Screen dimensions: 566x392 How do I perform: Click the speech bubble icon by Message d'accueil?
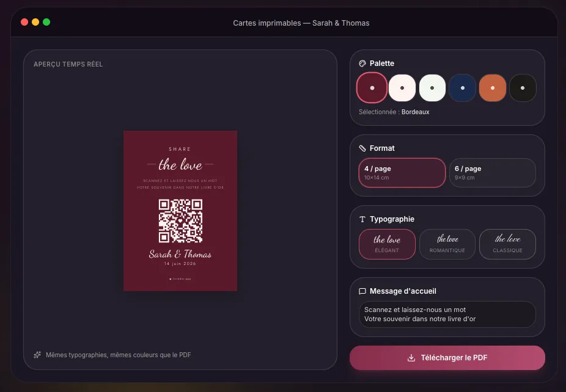point(362,291)
